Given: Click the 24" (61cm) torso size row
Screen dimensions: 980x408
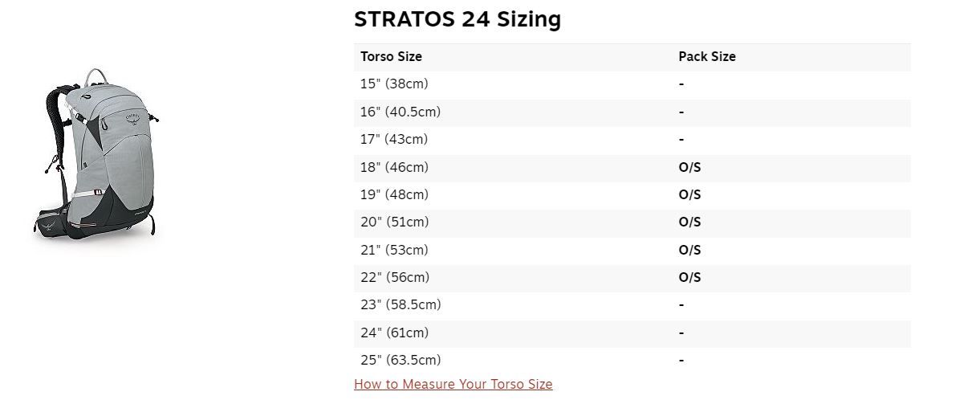Looking at the screenshot, I should (x=632, y=333).
